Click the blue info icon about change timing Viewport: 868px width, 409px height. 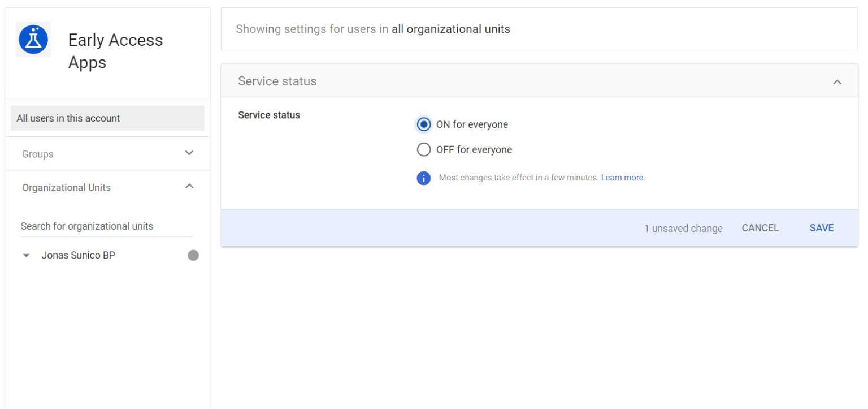click(424, 178)
